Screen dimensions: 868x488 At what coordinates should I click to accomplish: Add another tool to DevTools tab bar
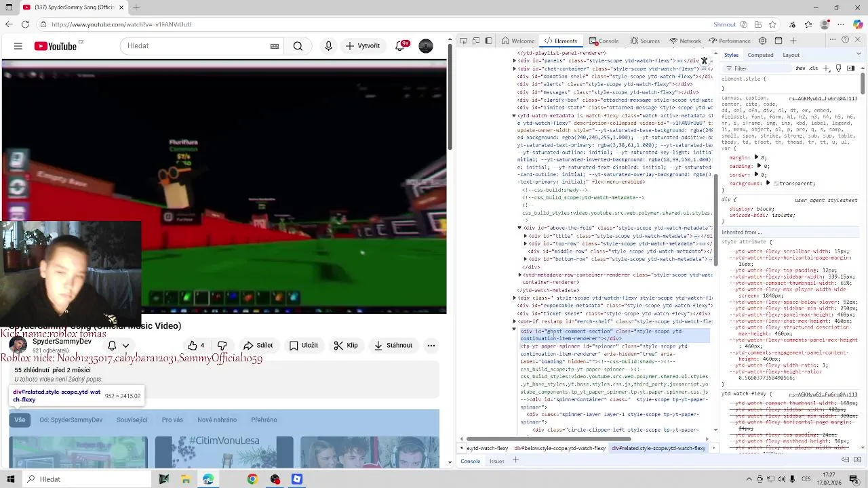793,41
